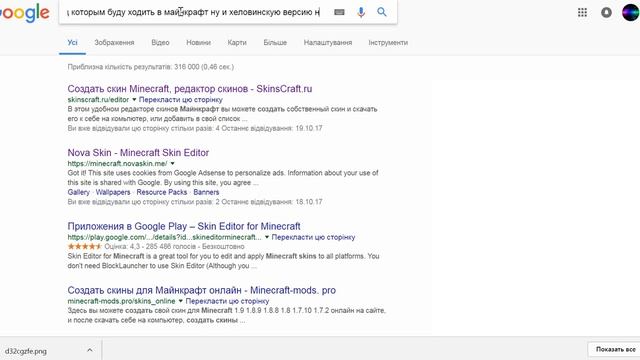This screenshot has height=360, width=640.
Task: Expand dropdown arrow next to skinscraft.ru/editor
Action: 134,100
